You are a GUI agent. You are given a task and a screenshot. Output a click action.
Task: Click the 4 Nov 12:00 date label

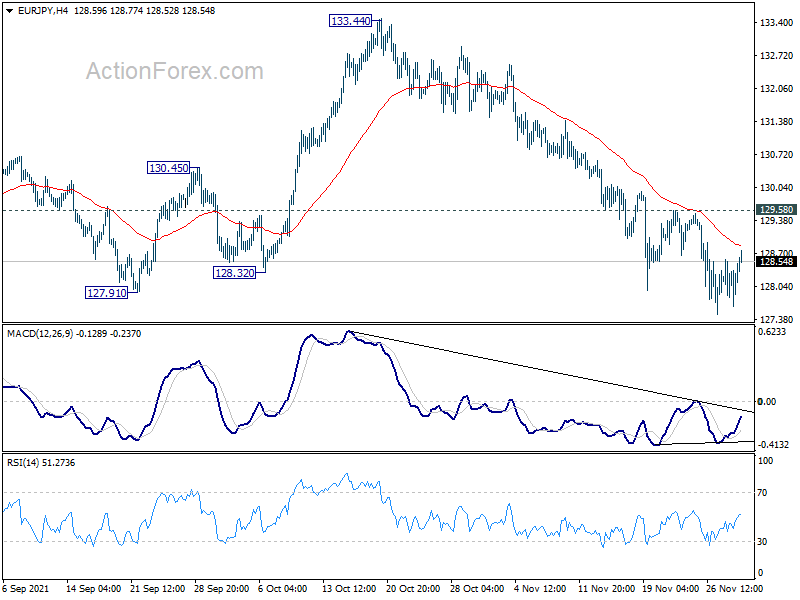pos(540,589)
